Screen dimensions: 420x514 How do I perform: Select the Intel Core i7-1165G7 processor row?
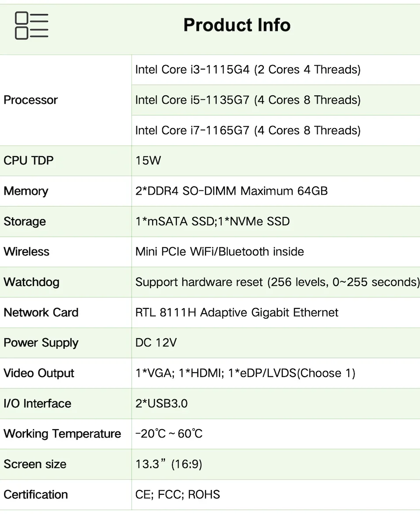click(248, 130)
